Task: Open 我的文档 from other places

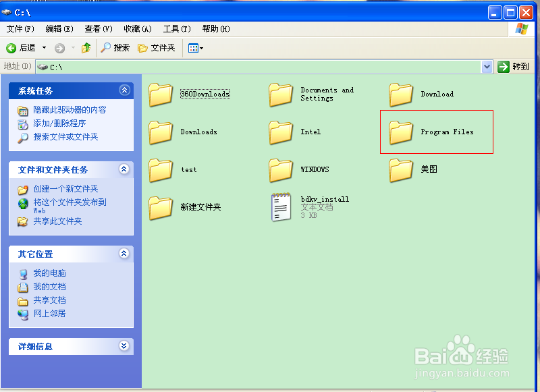Action: (49, 287)
